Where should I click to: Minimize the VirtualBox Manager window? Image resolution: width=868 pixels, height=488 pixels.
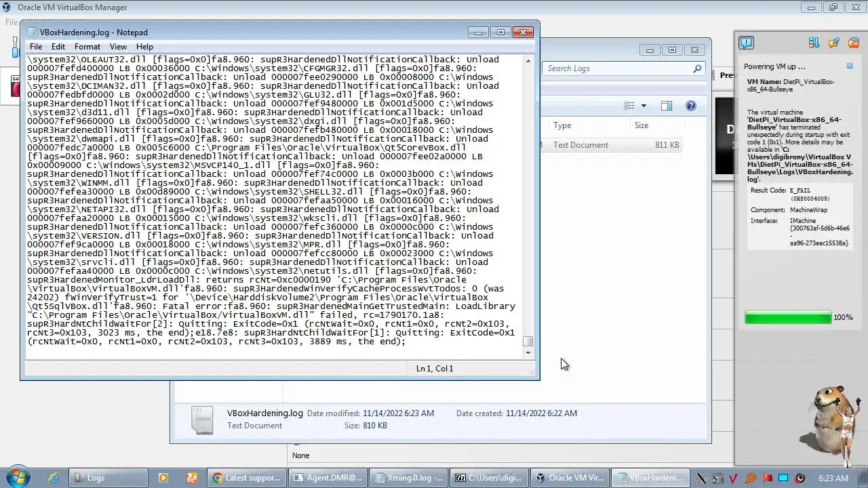point(812,7)
